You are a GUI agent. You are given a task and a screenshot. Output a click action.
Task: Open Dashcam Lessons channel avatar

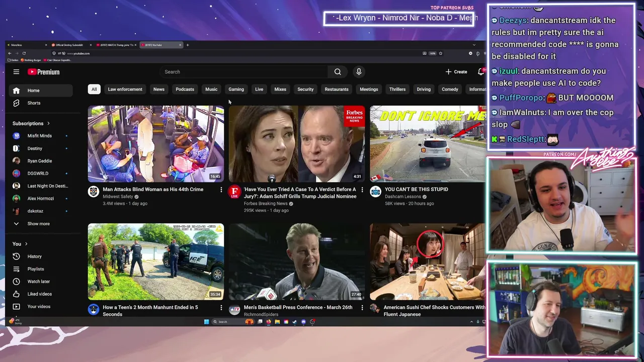[x=375, y=192]
